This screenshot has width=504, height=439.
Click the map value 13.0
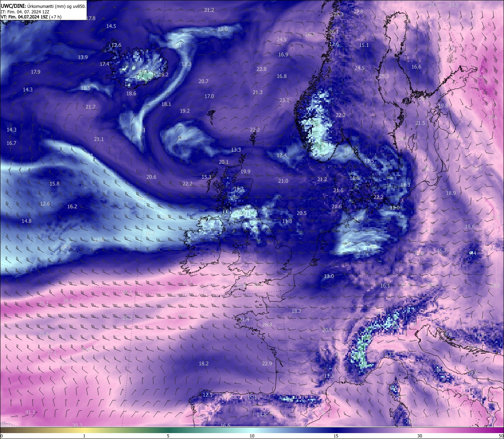(329, 276)
